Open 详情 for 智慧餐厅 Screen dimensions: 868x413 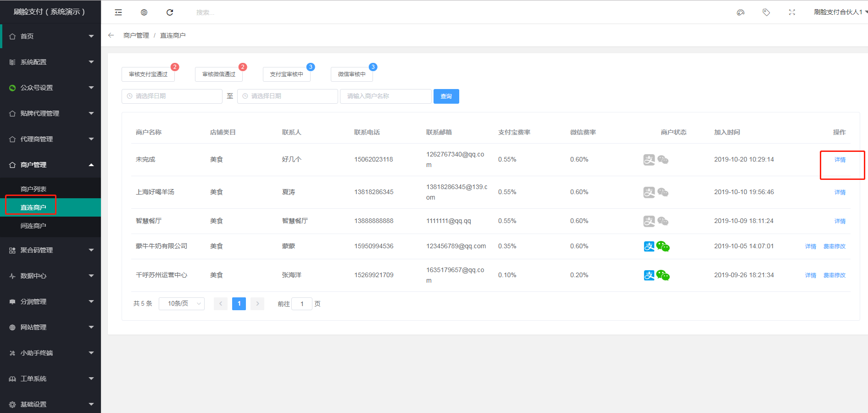[x=840, y=221]
